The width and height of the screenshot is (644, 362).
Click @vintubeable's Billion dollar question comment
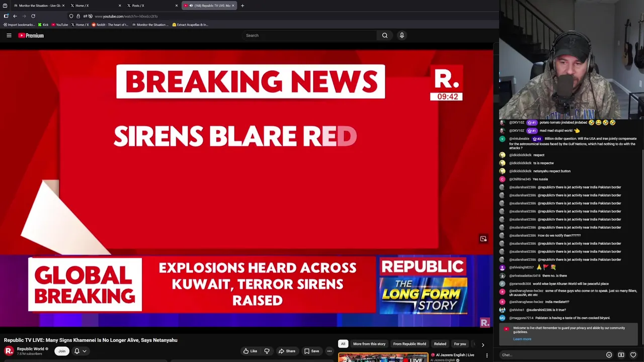[x=570, y=143]
